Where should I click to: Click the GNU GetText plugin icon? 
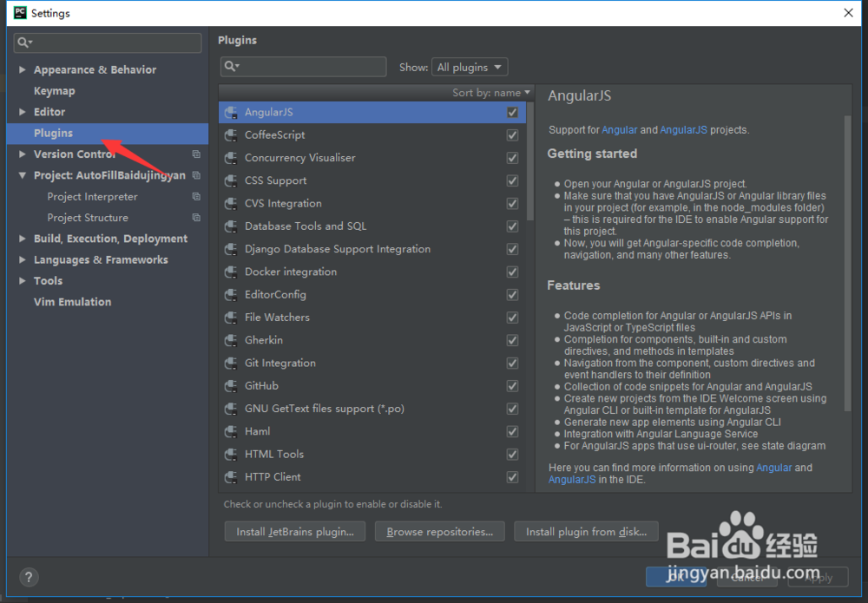(x=231, y=409)
